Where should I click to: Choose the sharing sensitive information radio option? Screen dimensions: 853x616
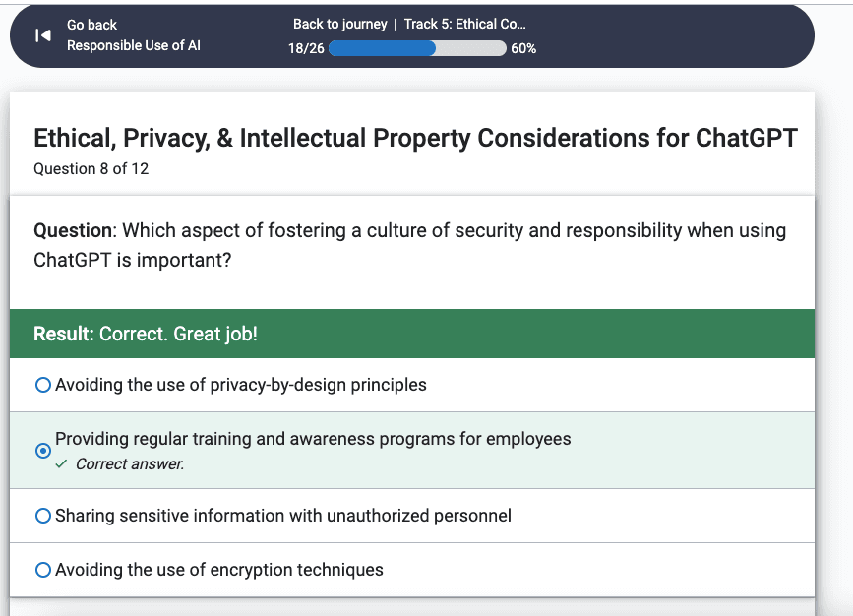[x=43, y=516]
